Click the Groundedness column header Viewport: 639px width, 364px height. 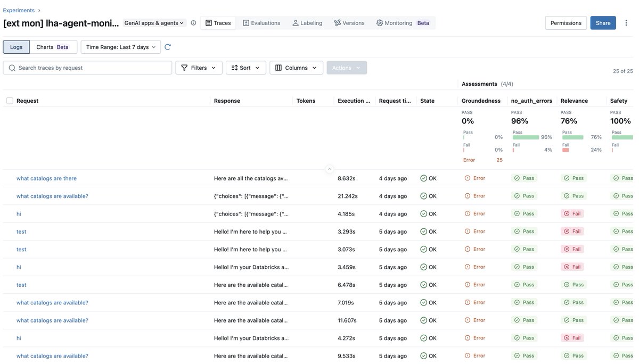[481, 101]
